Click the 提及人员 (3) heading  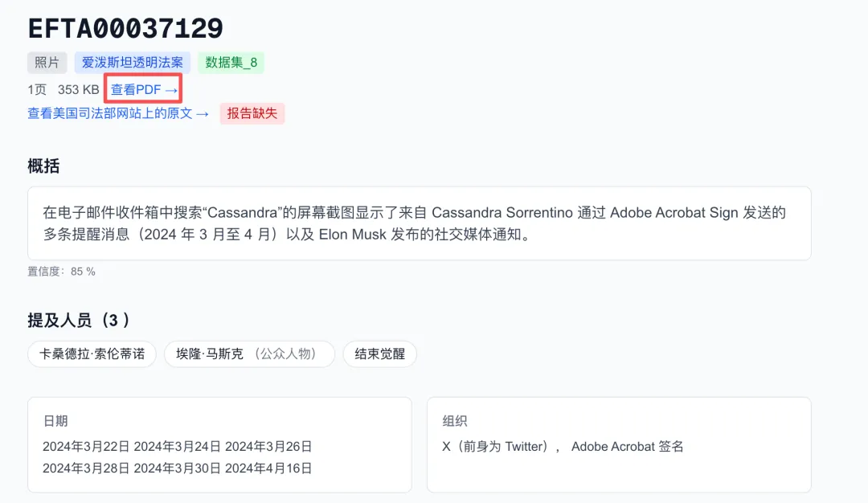click(79, 321)
